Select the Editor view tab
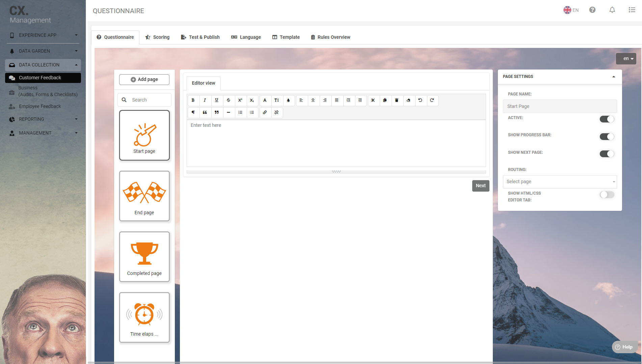The image size is (642, 364). pos(204,83)
